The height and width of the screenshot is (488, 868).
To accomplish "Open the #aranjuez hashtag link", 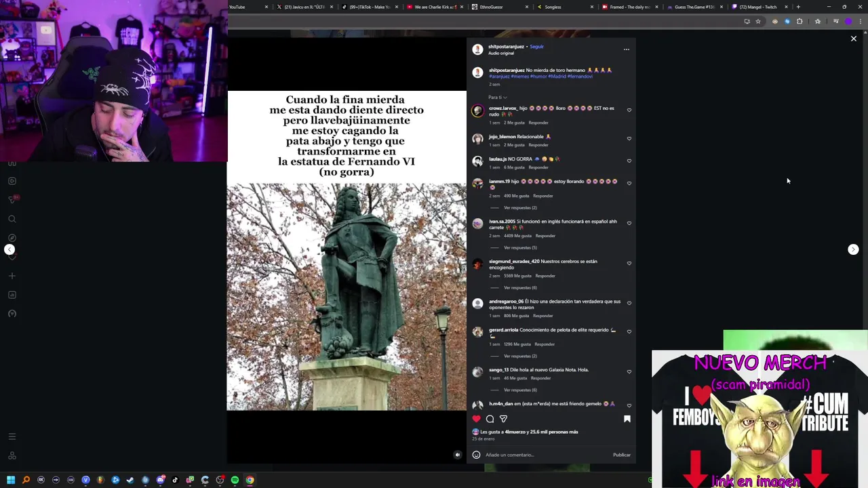I will pyautogui.click(x=499, y=77).
